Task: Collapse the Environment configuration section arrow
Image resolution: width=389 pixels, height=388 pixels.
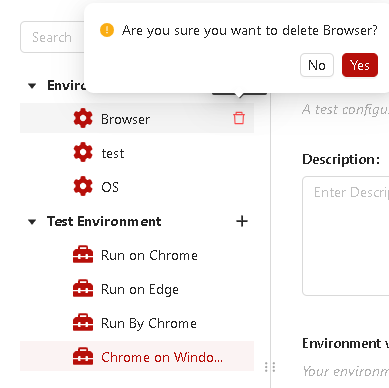Action: tap(32, 86)
